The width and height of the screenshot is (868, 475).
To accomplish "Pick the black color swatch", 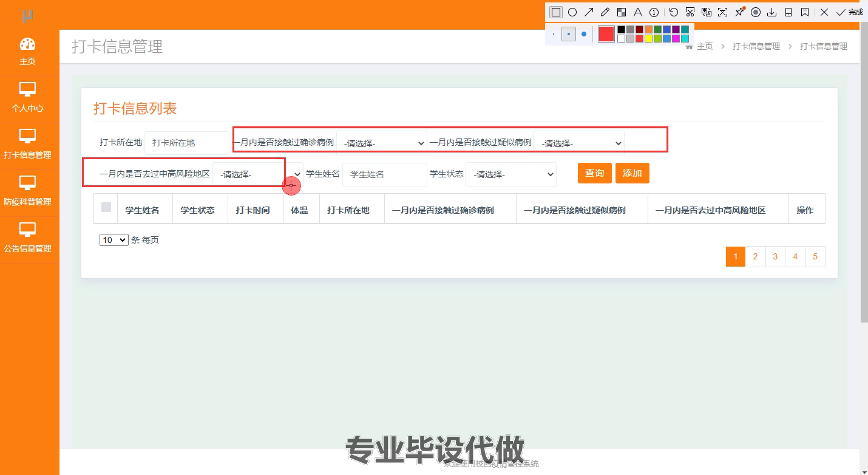I will 621,29.
